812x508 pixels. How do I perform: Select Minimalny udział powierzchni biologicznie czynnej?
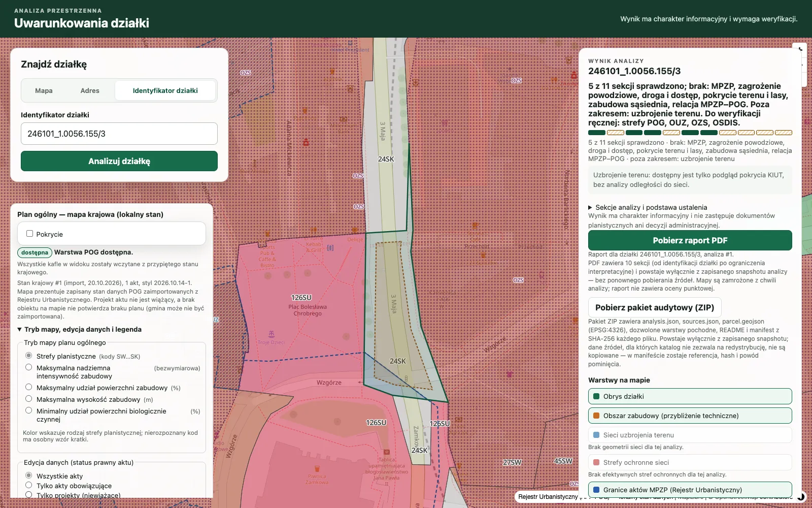coord(29,410)
